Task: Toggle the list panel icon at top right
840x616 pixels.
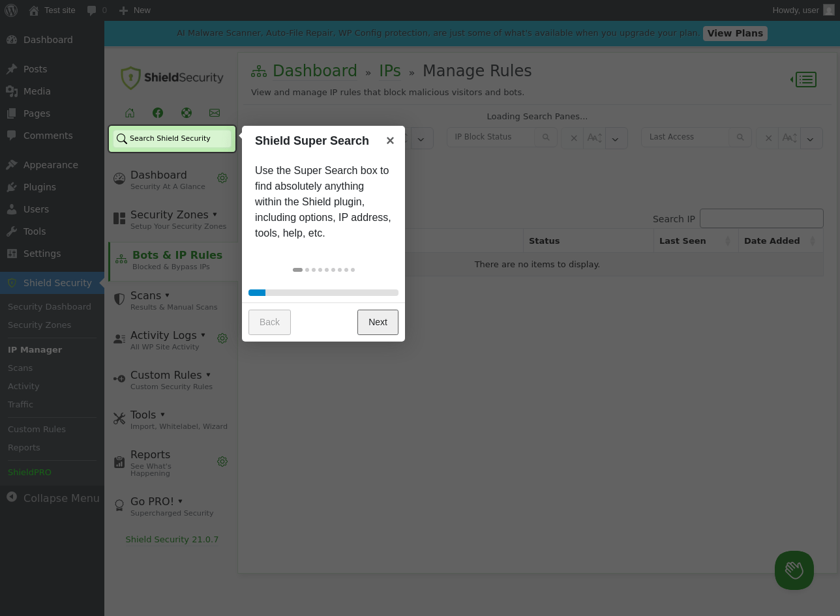Action: (803, 80)
